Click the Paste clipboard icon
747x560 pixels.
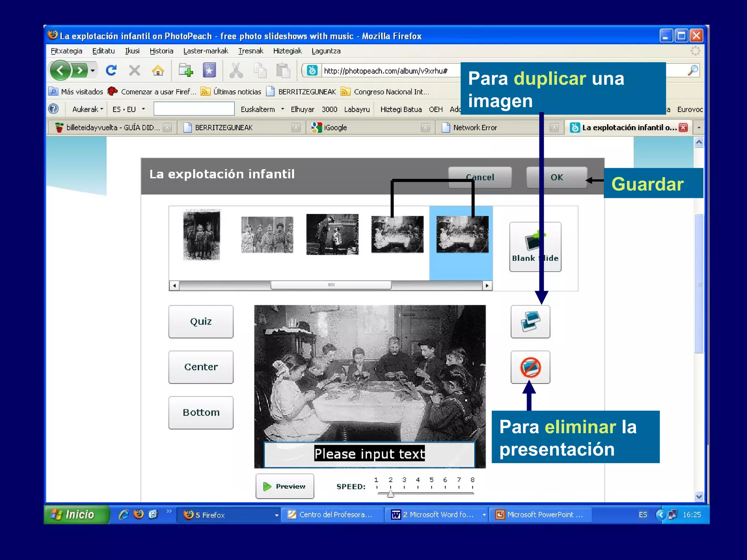coord(283,70)
